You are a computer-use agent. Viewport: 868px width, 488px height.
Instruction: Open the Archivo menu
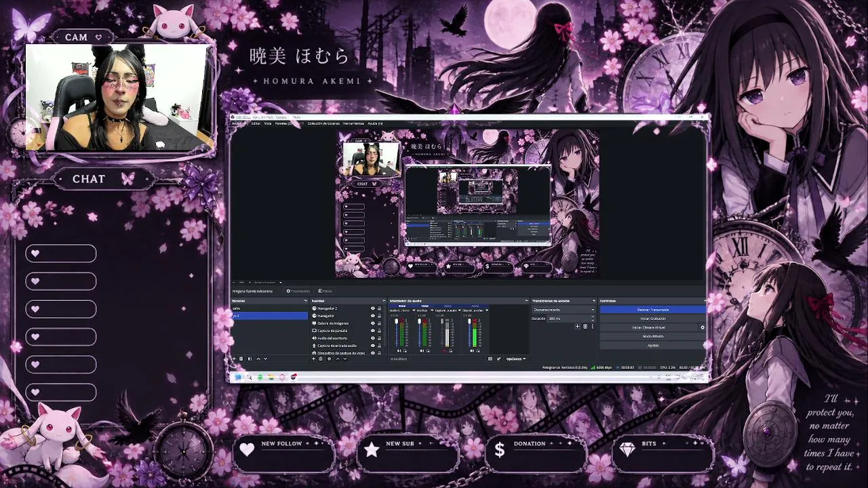point(239,123)
